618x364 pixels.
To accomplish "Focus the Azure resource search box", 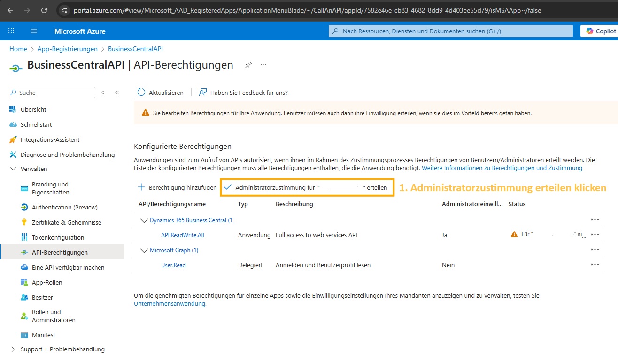I will tap(451, 31).
